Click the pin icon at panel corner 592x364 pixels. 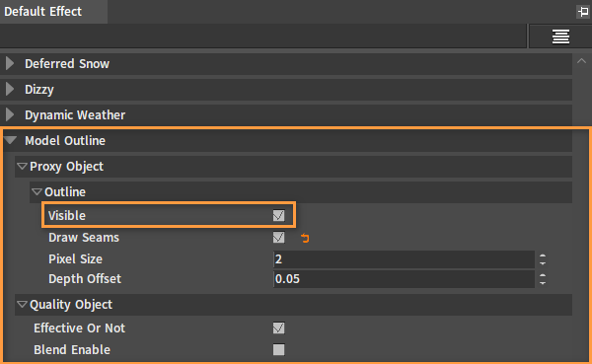coord(583,12)
